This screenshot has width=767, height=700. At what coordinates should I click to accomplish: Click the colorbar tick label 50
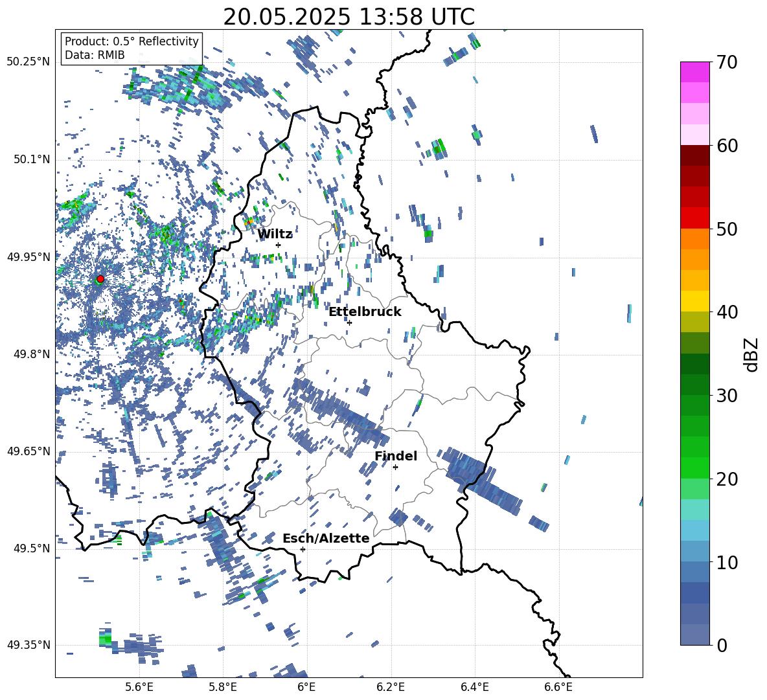pyautogui.click(x=727, y=229)
